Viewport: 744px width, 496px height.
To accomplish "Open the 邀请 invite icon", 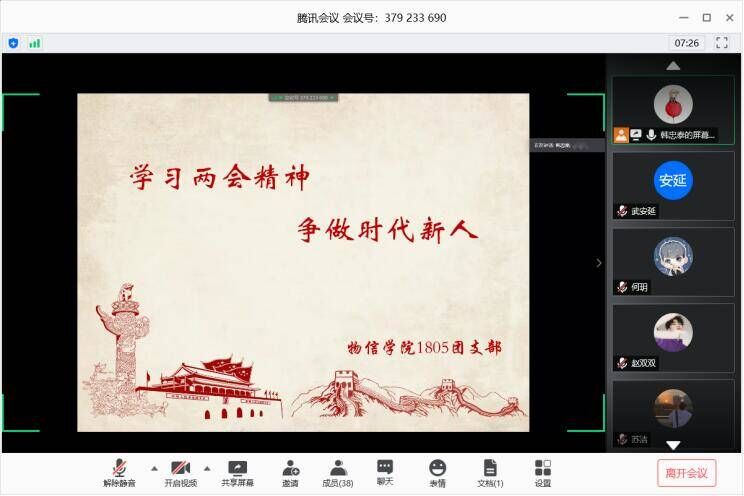I will click(290, 472).
